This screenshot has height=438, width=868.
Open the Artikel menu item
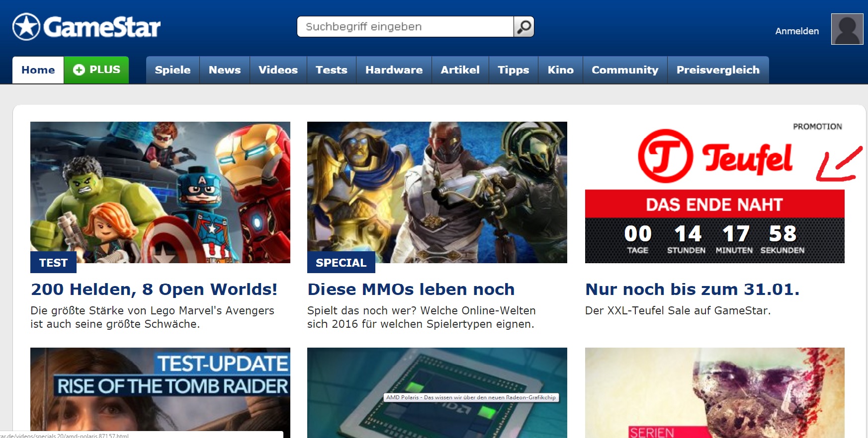click(x=460, y=70)
